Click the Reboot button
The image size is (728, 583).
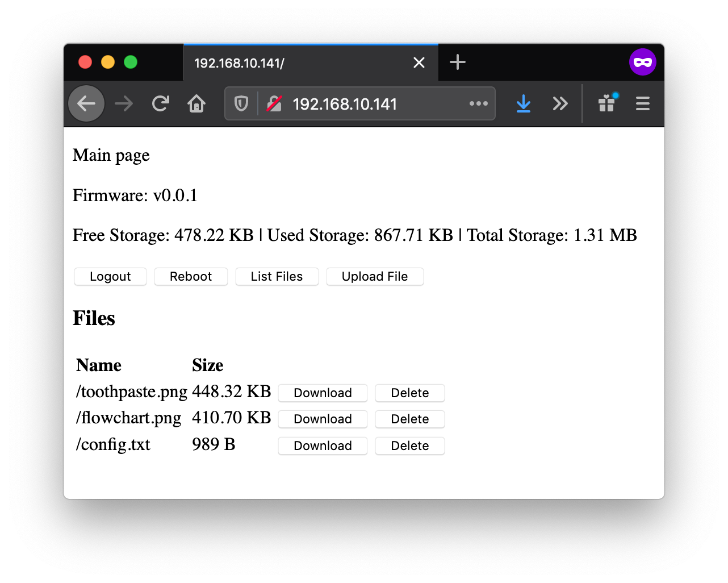191,277
